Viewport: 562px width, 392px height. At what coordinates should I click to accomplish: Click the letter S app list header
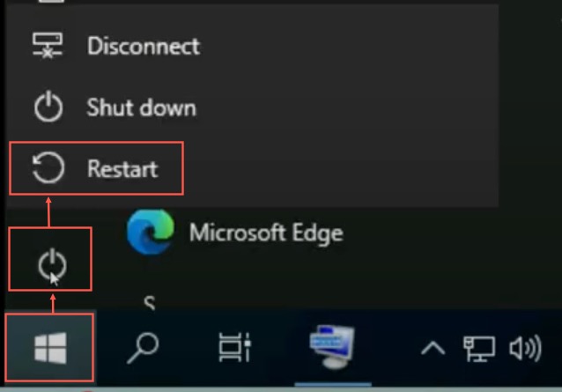pos(150,304)
